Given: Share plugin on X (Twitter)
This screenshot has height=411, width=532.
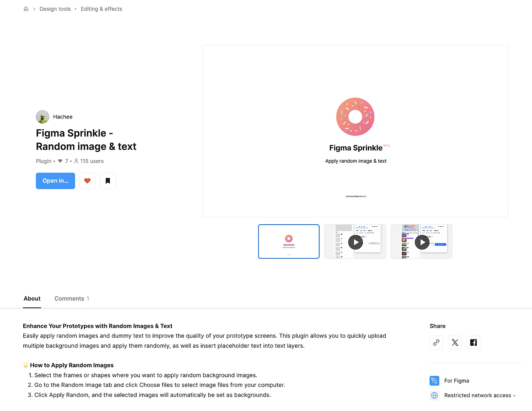Looking at the screenshot, I should point(455,342).
